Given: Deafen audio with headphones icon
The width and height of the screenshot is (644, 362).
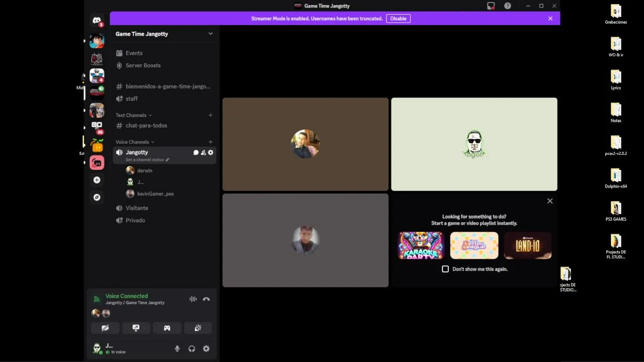Looking at the screenshot, I should click(x=192, y=348).
